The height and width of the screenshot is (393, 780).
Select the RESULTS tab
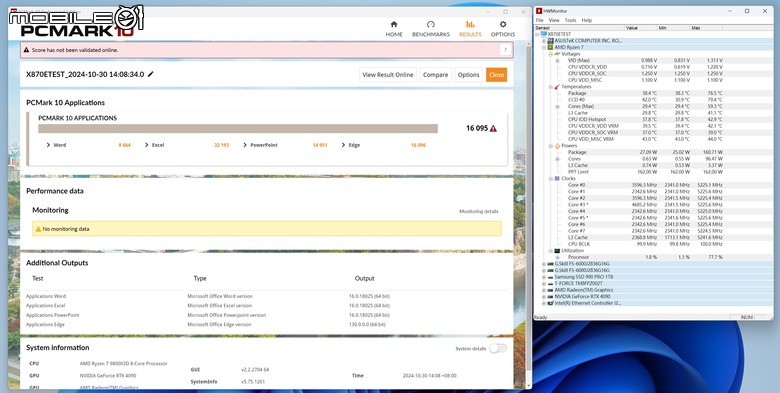(470, 29)
